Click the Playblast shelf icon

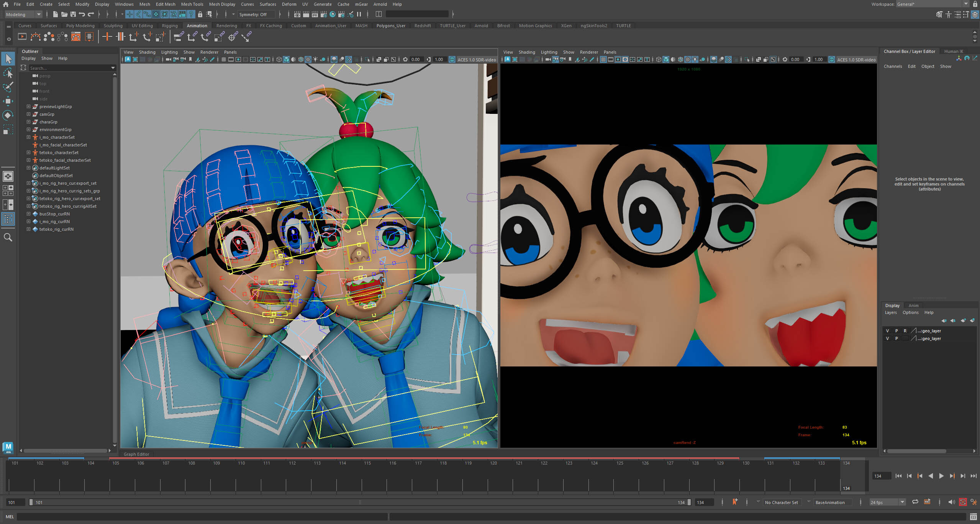tap(22, 37)
